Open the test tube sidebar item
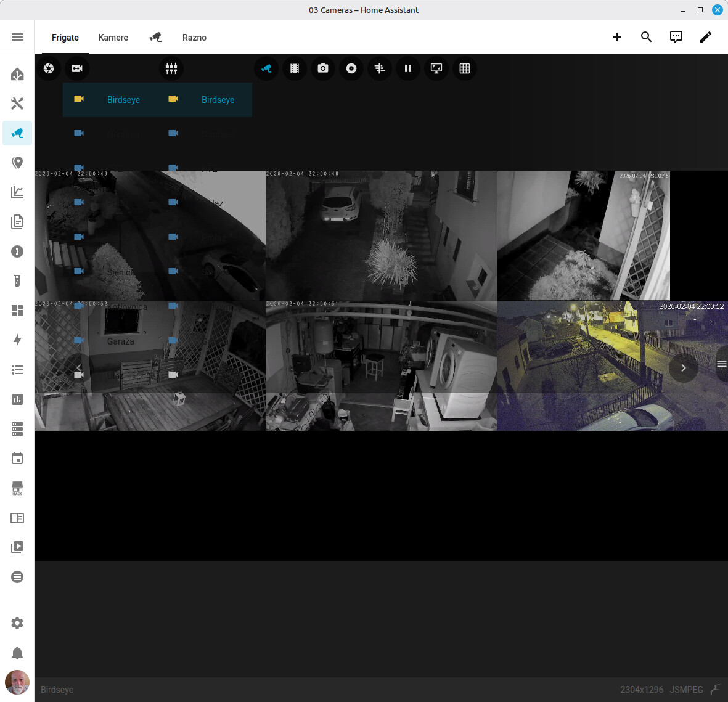The image size is (728, 702). [17, 281]
